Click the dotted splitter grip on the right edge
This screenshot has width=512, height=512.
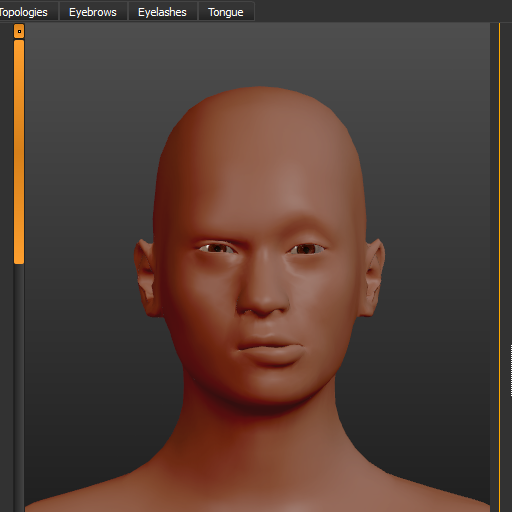click(x=511, y=371)
